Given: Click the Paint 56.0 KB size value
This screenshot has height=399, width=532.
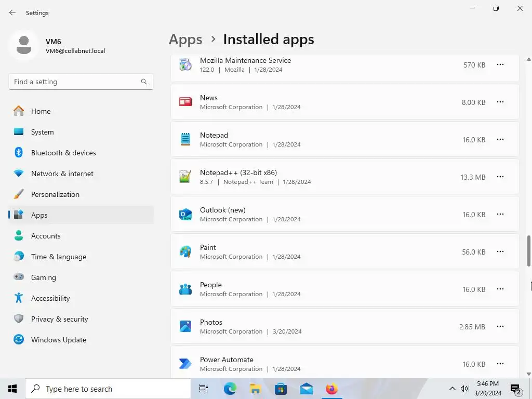Looking at the screenshot, I should [x=474, y=252].
